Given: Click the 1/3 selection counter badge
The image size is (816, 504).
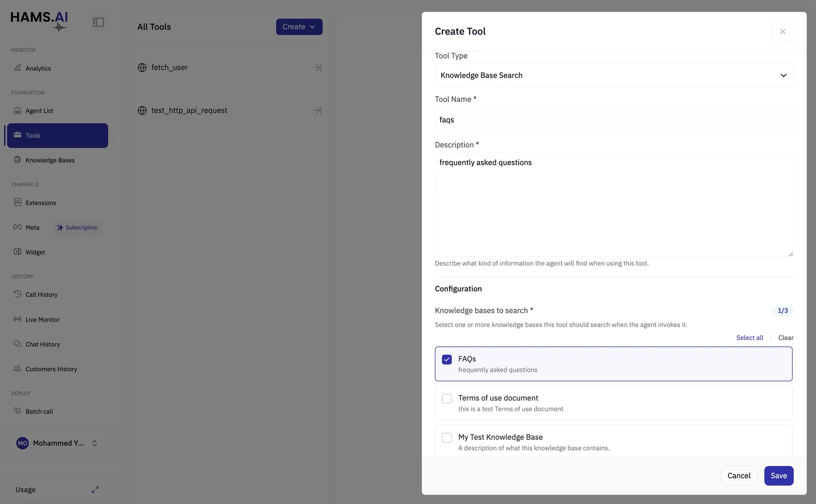Looking at the screenshot, I should tap(783, 311).
